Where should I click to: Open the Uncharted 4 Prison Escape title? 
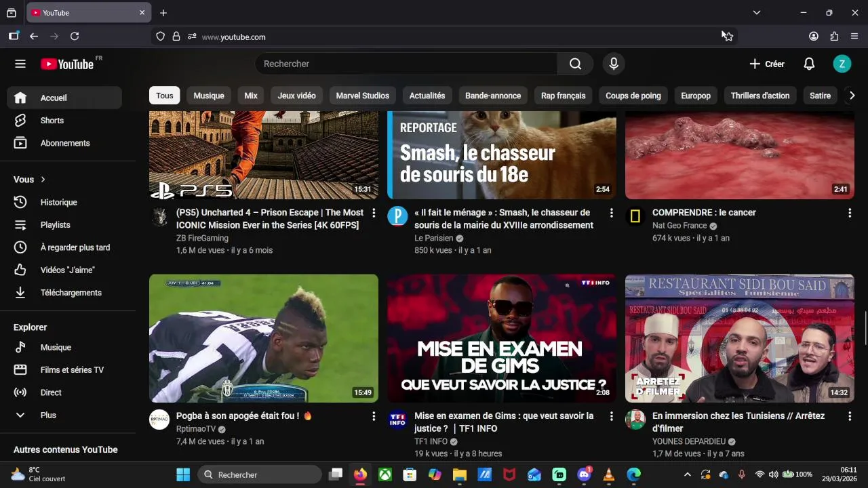(x=270, y=219)
